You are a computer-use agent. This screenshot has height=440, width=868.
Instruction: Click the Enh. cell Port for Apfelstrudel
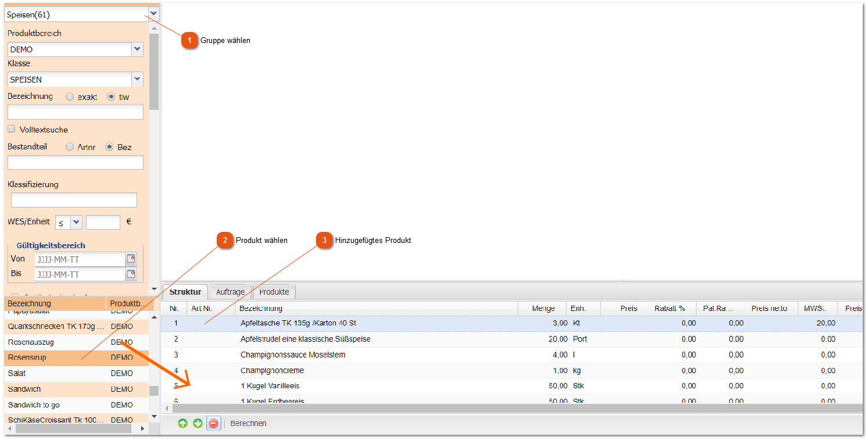[x=579, y=339]
